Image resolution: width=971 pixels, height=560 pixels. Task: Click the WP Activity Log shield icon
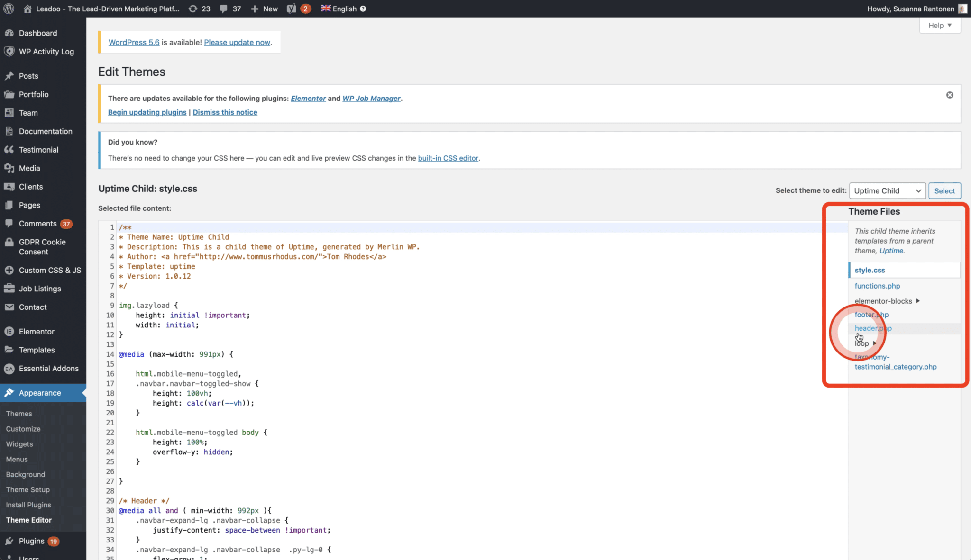pyautogui.click(x=9, y=51)
